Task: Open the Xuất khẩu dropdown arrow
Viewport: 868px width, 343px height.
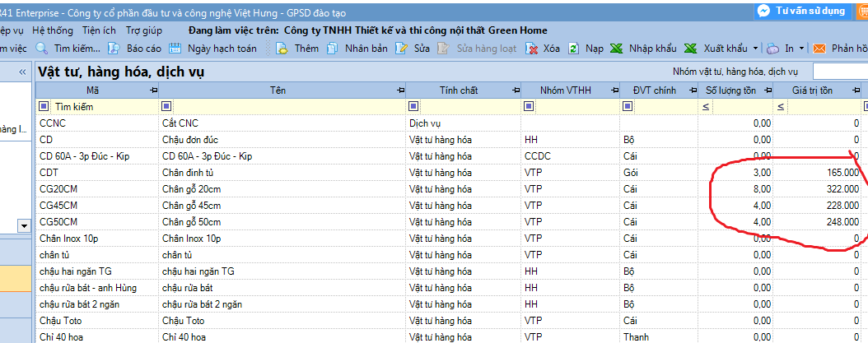Action: [x=755, y=49]
